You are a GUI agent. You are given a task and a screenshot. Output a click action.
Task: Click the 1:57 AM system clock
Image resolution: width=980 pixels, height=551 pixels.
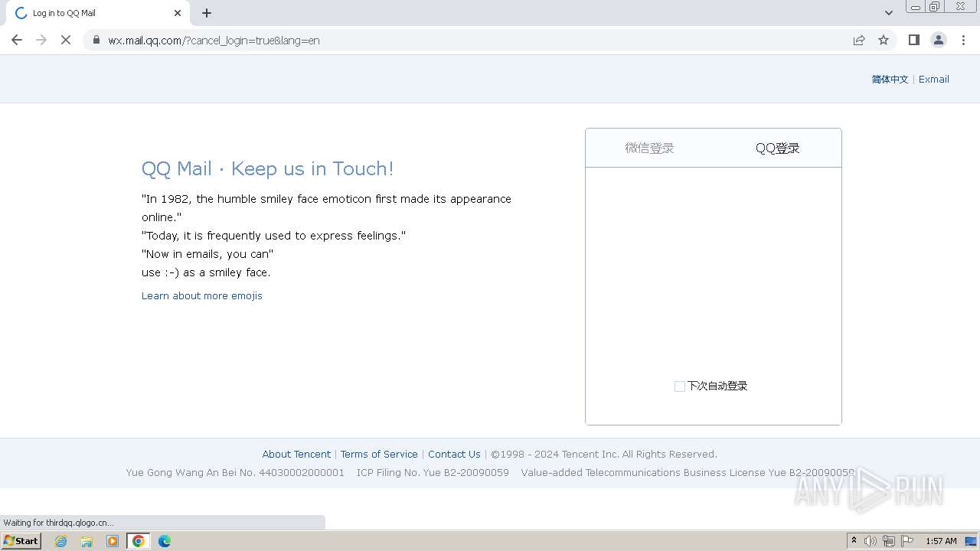coord(941,541)
